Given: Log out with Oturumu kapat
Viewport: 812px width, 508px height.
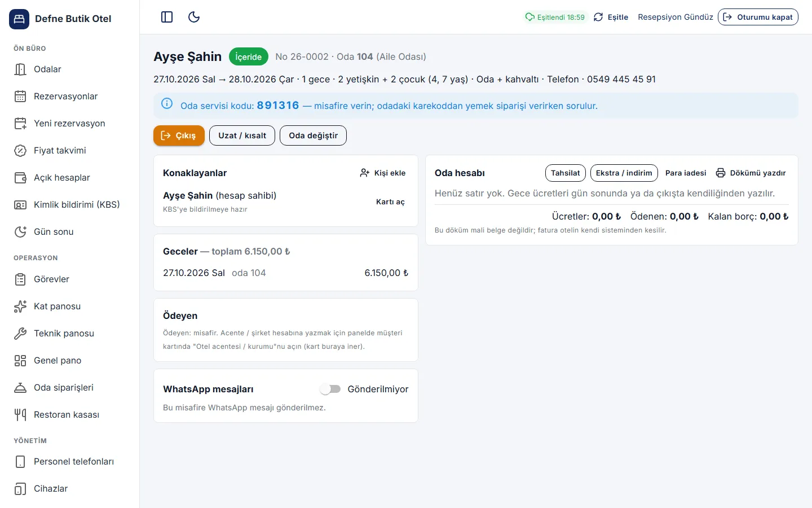Looking at the screenshot, I should tap(758, 17).
